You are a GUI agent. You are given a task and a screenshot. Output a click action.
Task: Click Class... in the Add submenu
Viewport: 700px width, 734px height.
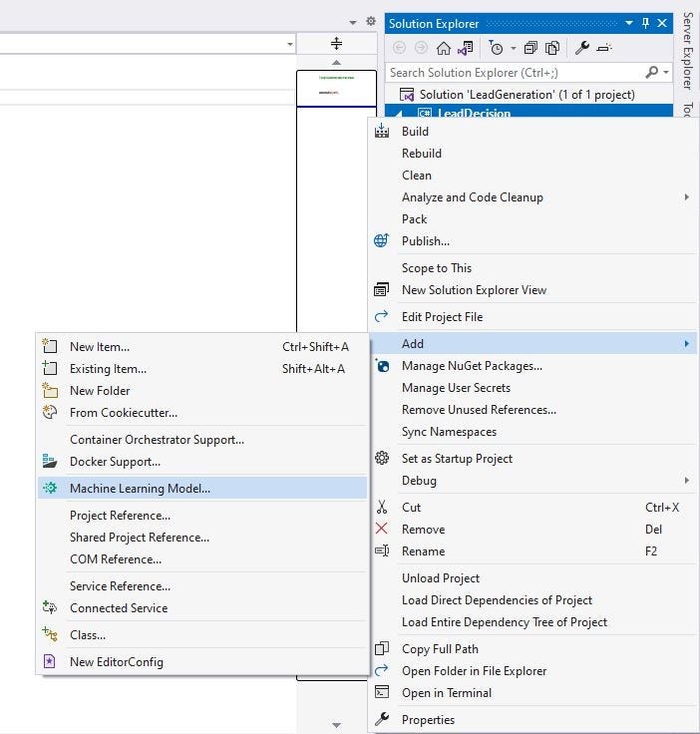point(202,635)
